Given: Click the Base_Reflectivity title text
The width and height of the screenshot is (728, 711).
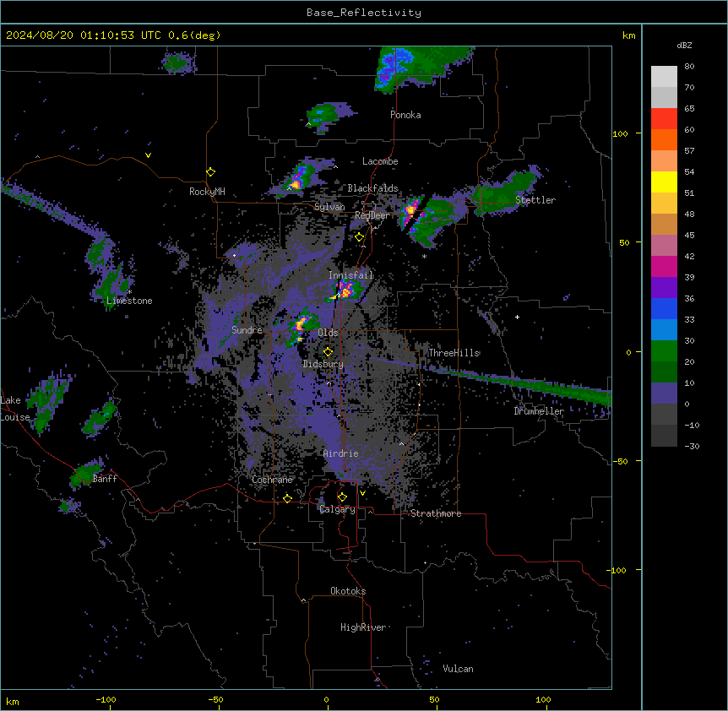Looking at the screenshot, I should tap(364, 13).
